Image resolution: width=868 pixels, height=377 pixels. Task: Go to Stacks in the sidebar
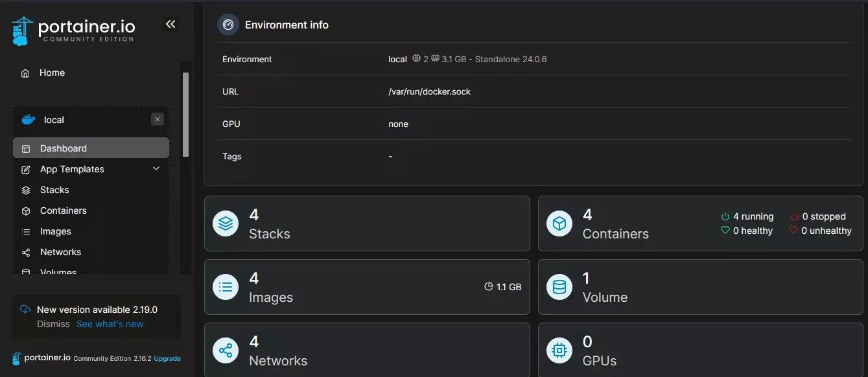[91, 190]
